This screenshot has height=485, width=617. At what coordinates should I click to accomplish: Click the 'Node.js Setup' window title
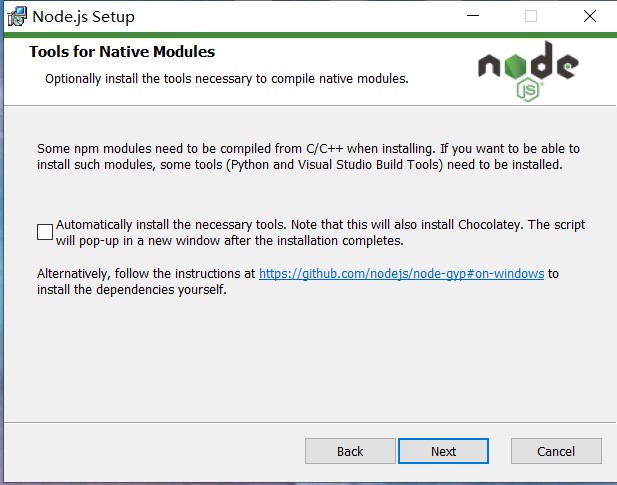pyautogui.click(x=83, y=17)
